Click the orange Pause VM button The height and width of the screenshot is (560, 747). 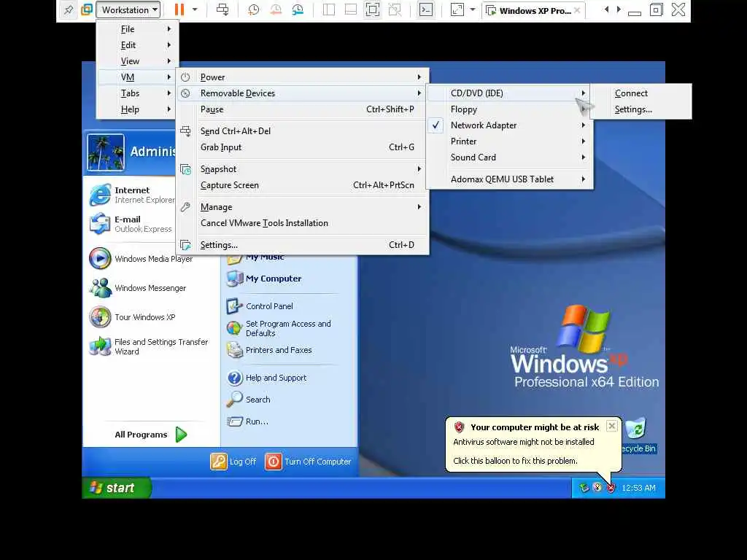[179, 9]
